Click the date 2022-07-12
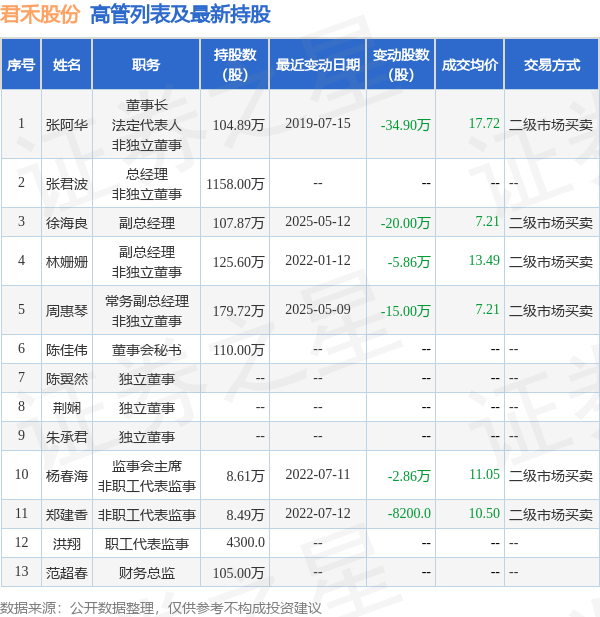 [318, 513]
